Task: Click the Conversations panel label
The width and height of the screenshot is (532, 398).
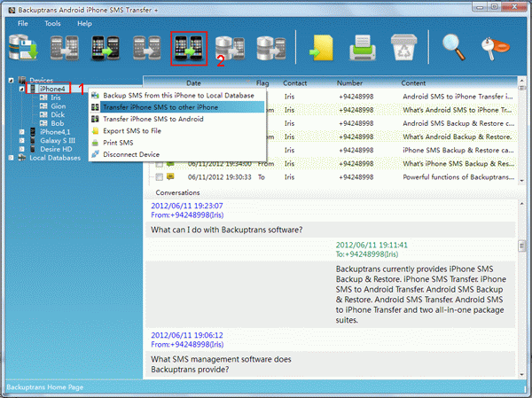Action: [177, 192]
